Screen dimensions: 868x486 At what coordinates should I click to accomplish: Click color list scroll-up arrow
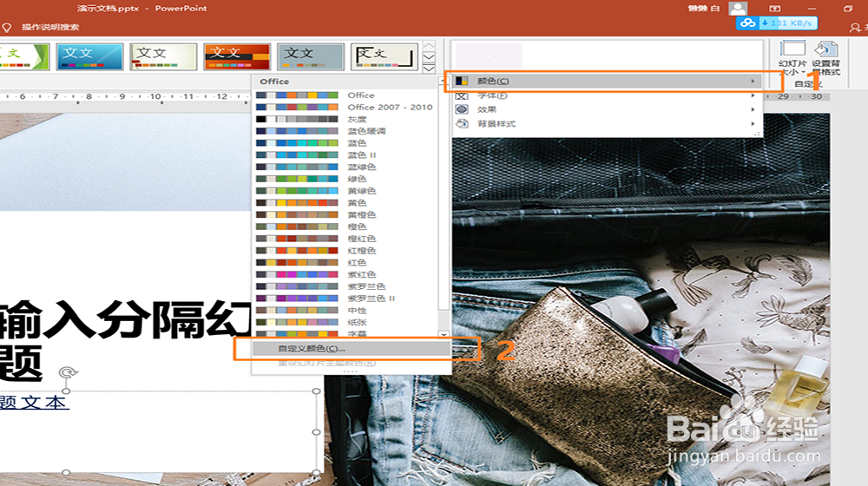(443, 81)
